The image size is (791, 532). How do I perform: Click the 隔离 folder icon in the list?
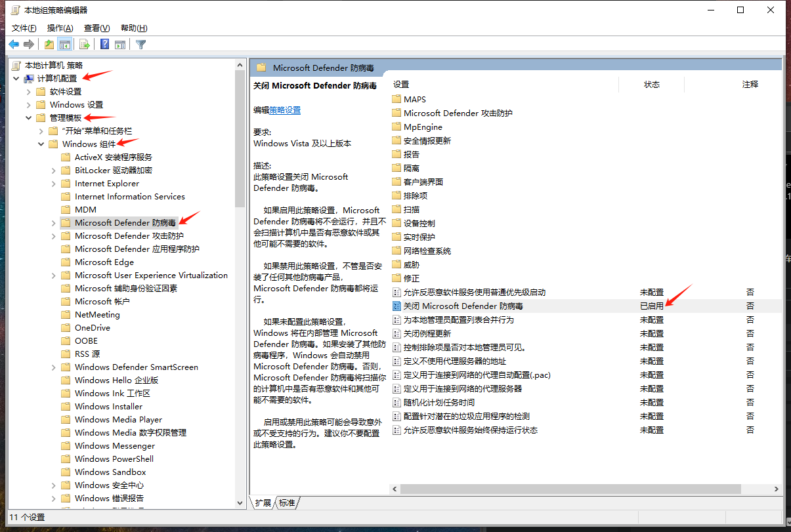coord(396,168)
